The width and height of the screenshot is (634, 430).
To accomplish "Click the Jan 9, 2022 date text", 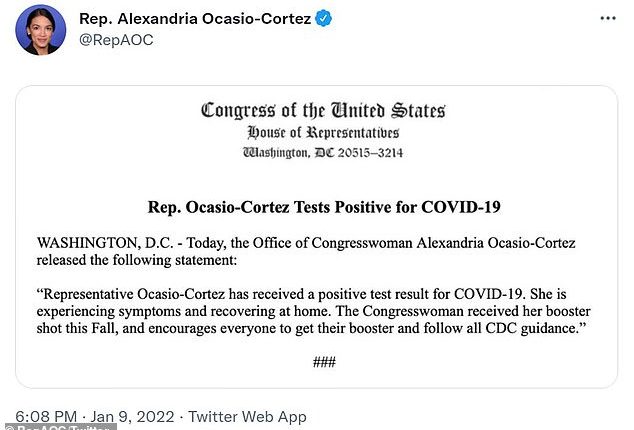I will pos(132,416).
